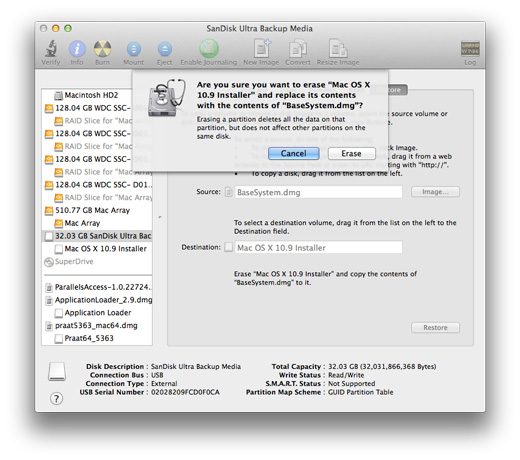520x460 pixels.
Task: Click the praat5363_mac64.dmg file icon
Action: point(49,326)
